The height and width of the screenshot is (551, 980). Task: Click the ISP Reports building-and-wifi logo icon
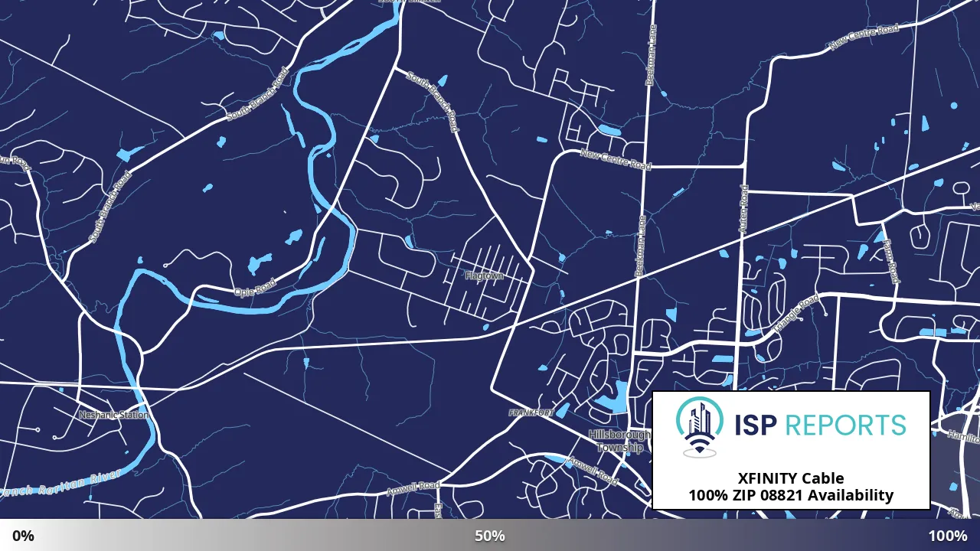tap(699, 426)
